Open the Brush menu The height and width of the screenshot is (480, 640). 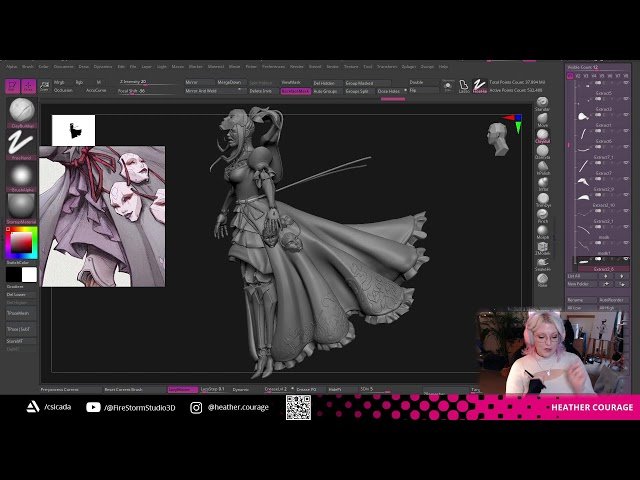(x=27, y=67)
